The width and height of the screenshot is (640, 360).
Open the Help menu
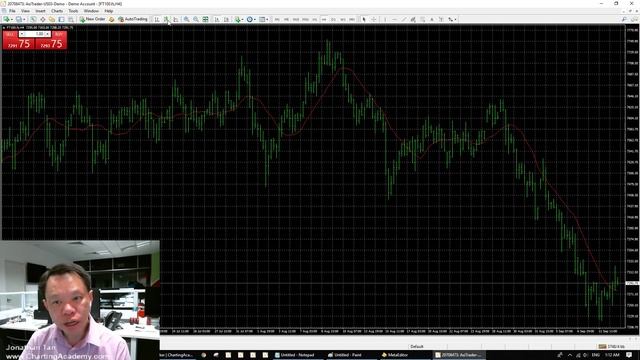[x=109, y=11]
